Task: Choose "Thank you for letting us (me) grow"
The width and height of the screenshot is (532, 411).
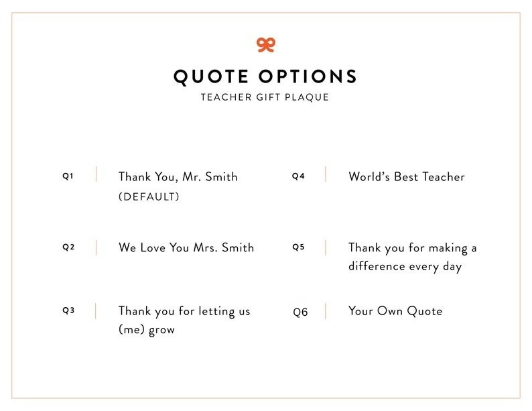Action: click(184, 320)
